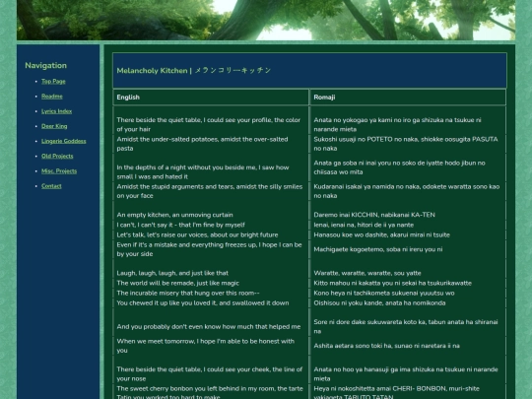Open the Top Page link

pos(53,82)
